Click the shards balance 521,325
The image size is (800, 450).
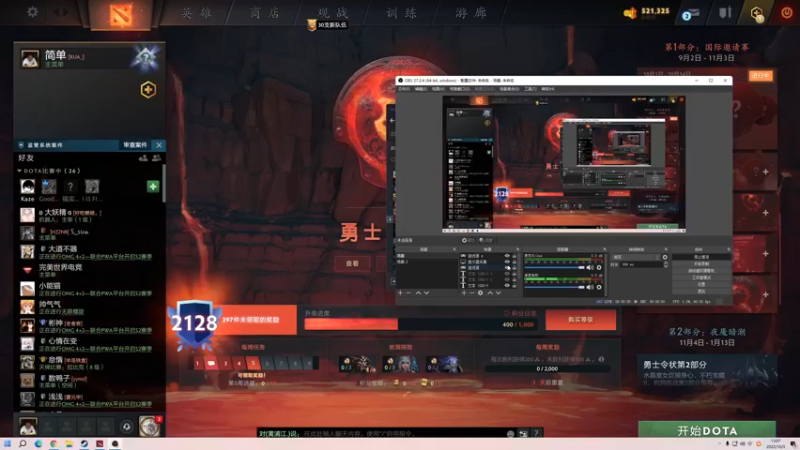[x=655, y=11]
